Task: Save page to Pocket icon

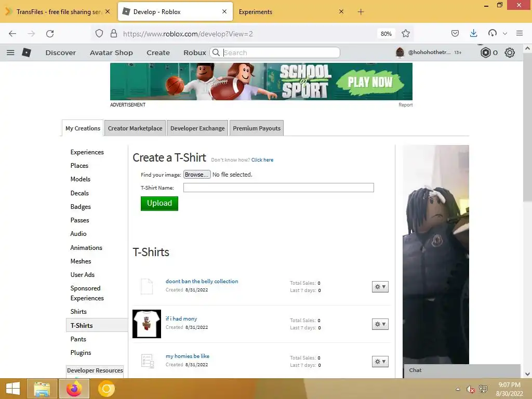Action: click(x=455, y=33)
